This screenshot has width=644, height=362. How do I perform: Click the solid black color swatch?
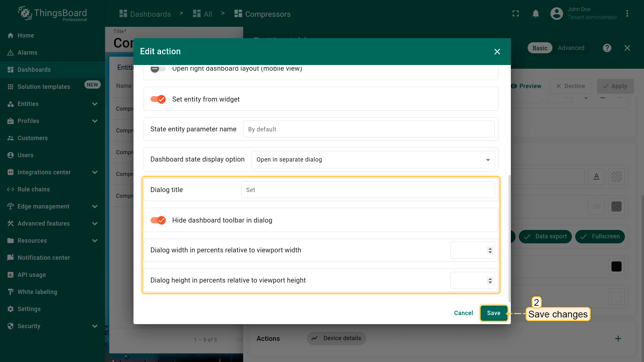616,266
